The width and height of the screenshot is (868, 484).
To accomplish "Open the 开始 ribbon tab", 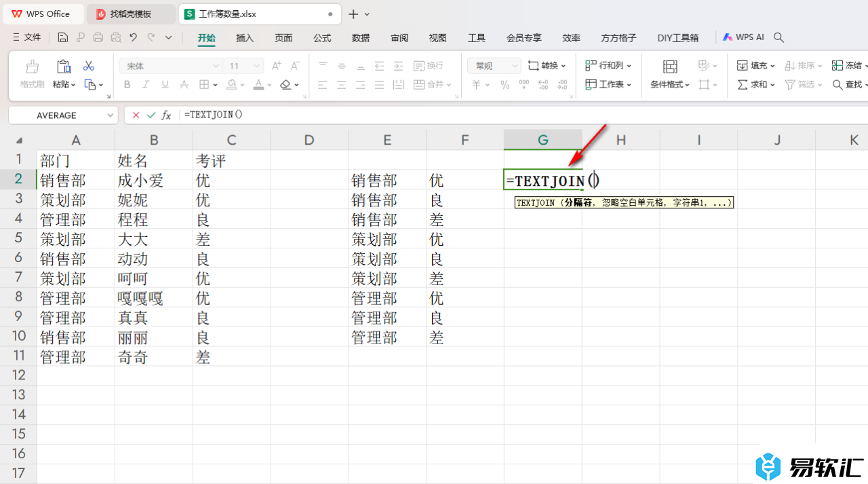I will coord(206,38).
